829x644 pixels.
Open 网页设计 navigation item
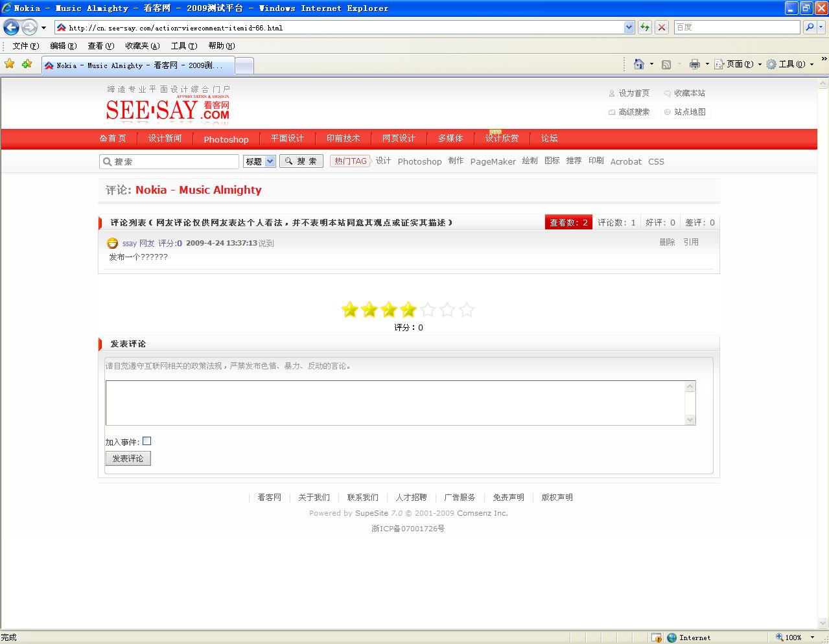[x=399, y=139]
